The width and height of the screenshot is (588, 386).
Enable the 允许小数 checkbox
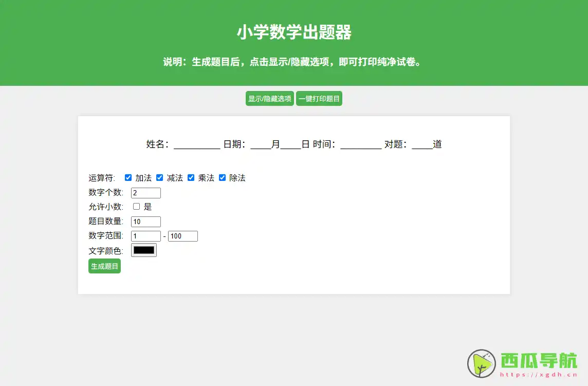click(x=137, y=206)
